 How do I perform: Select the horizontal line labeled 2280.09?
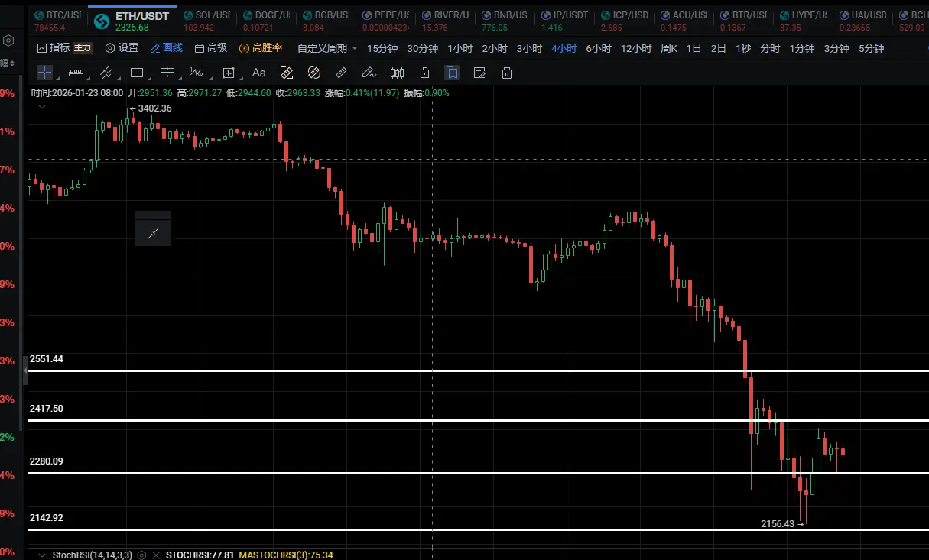click(x=478, y=473)
